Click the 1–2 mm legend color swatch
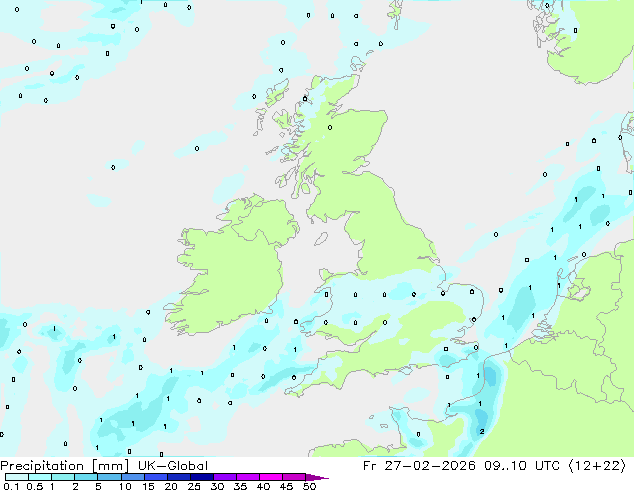The height and width of the screenshot is (490, 634). [63, 477]
